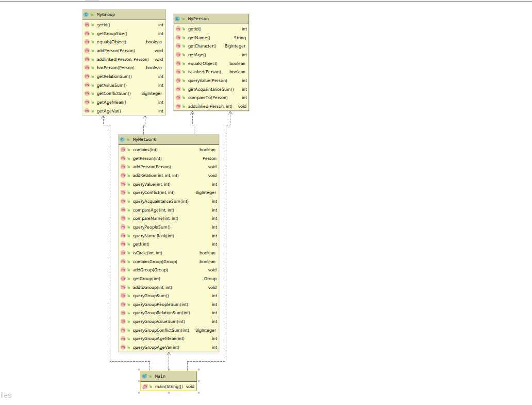Select addLinked(Person, int) method

pyautogui.click(x=211, y=106)
